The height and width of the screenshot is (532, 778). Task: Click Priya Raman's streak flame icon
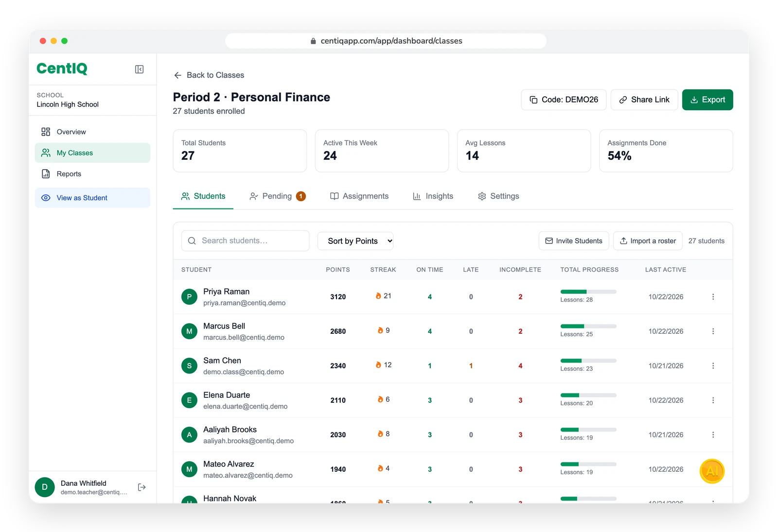(378, 296)
